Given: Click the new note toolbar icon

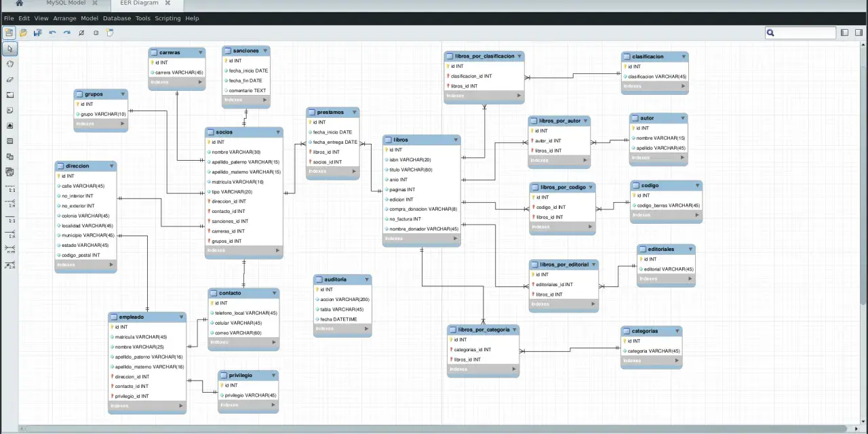Looking at the screenshot, I should tap(110, 33).
